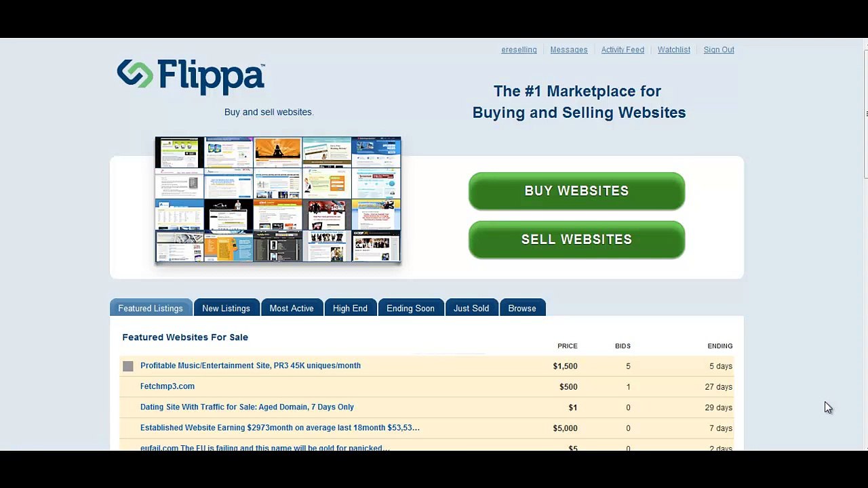The width and height of the screenshot is (868, 488).
Task: Click the 5 bids count for Music/Entertainment Site
Action: point(628,366)
